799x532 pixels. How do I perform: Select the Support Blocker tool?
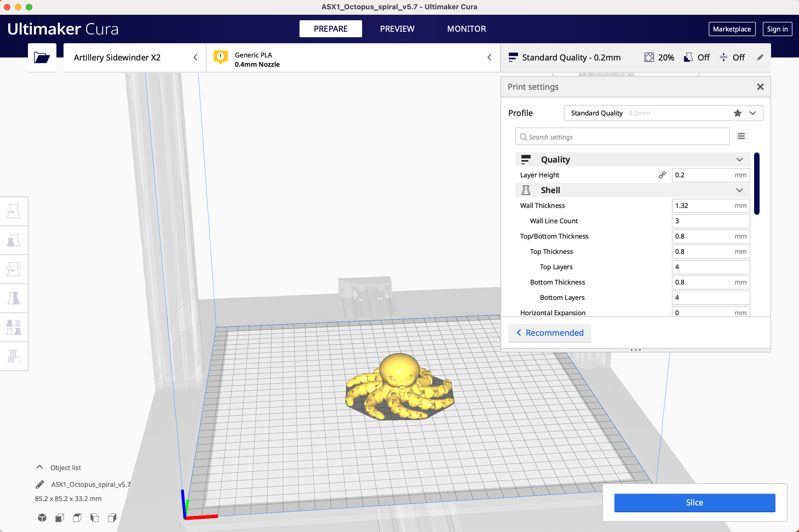pos(14,356)
